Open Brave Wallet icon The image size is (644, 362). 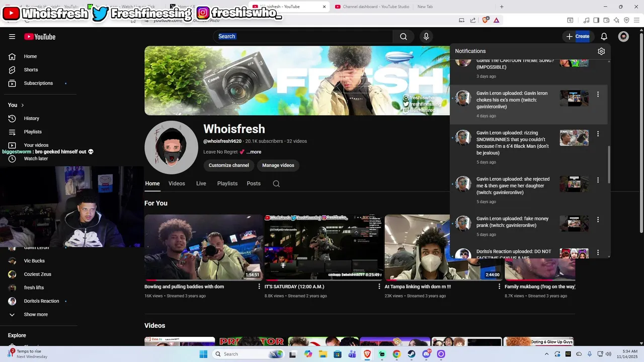(606, 20)
